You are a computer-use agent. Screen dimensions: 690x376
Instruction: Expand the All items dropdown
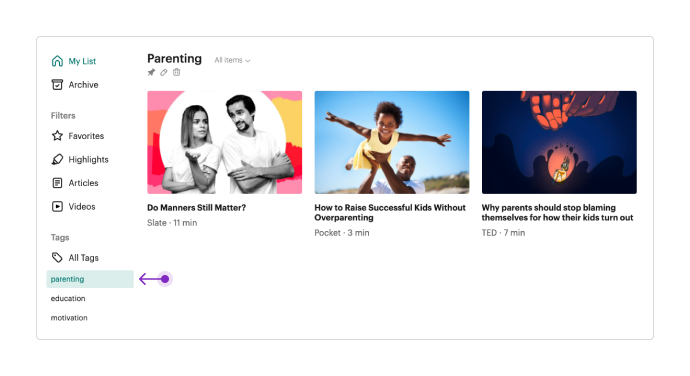point(232,60)
